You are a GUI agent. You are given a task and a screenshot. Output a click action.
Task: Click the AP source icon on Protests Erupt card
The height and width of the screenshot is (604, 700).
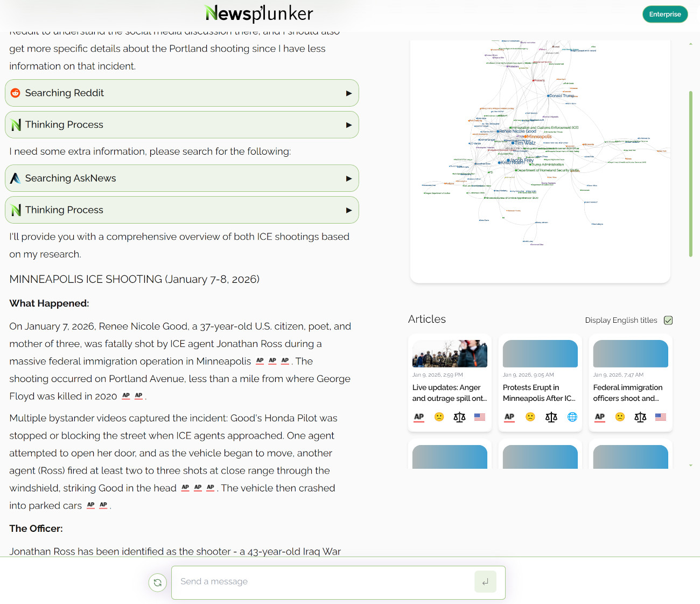(509, 417)
